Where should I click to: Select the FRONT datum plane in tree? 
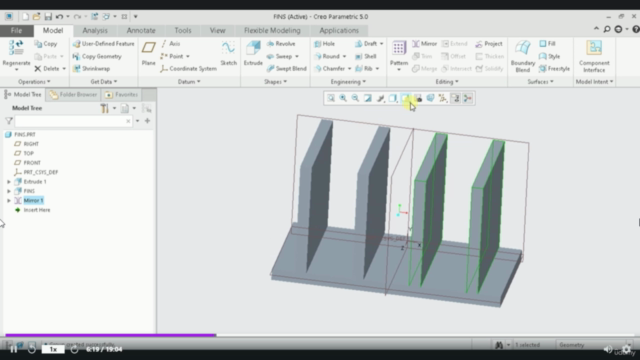coord(32,163)
